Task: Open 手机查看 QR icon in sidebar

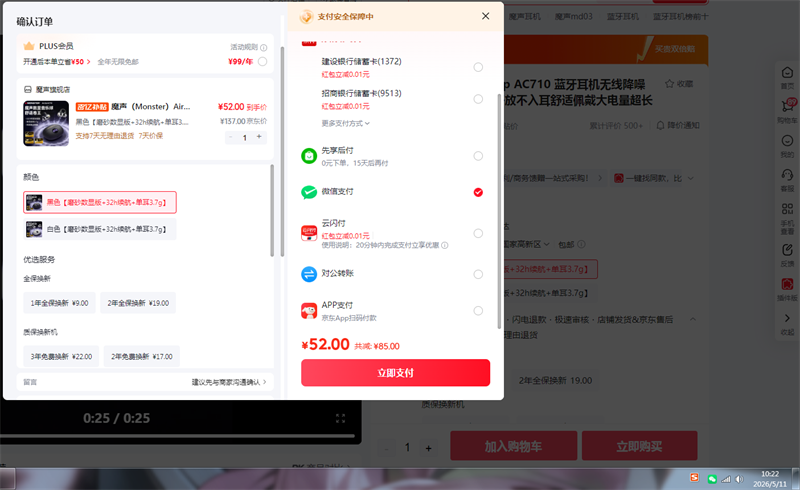Action: coord(787,218)
